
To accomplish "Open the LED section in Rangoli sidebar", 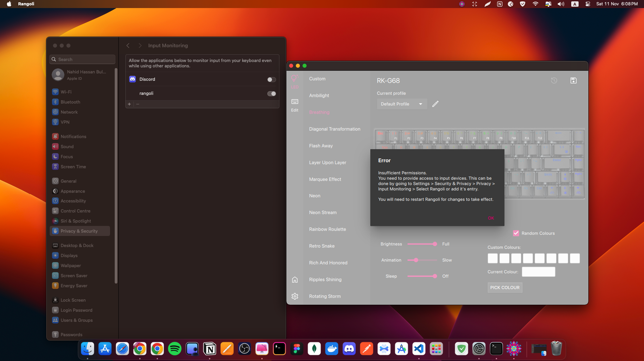I will point(294,81).
